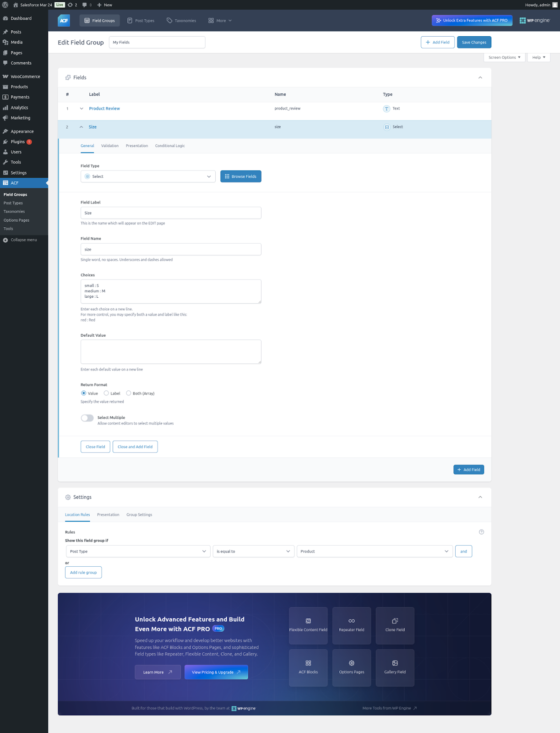Open the Product value dropdown
Image resolution: width=560 pixels, height=733 pixels.
tap(375, 551)
